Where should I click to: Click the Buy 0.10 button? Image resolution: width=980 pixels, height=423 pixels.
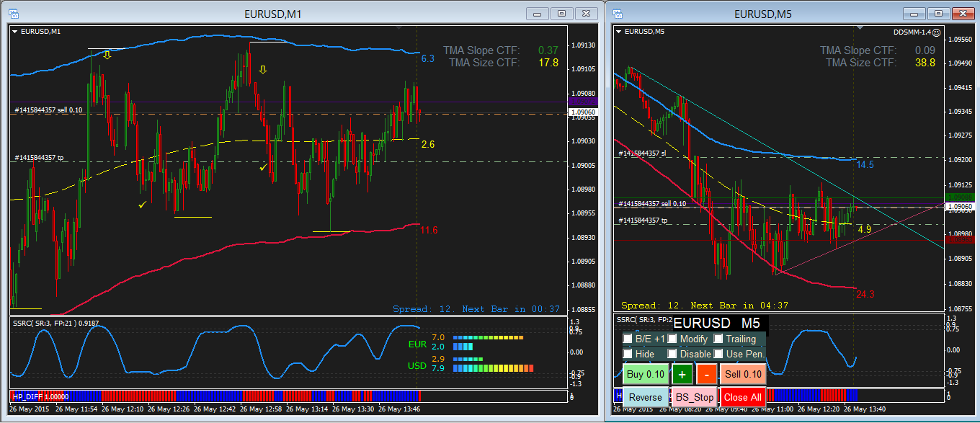(x=646, y=374)
